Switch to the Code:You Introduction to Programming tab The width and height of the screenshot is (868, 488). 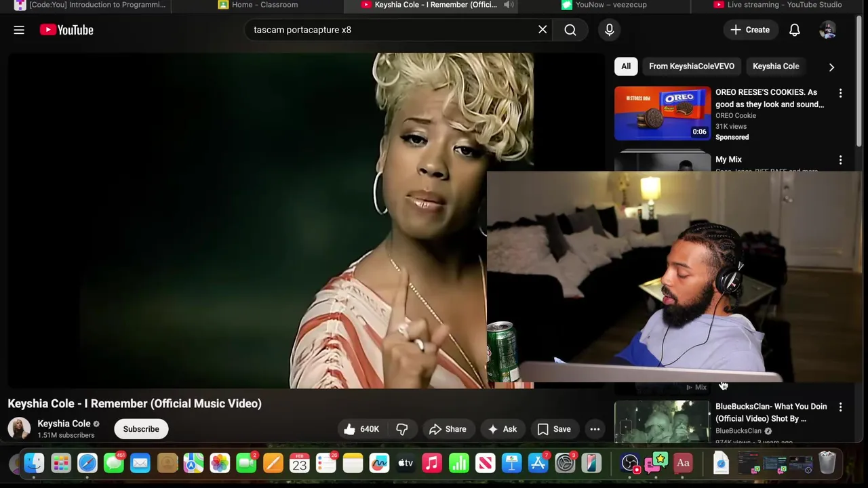[90, 5]
